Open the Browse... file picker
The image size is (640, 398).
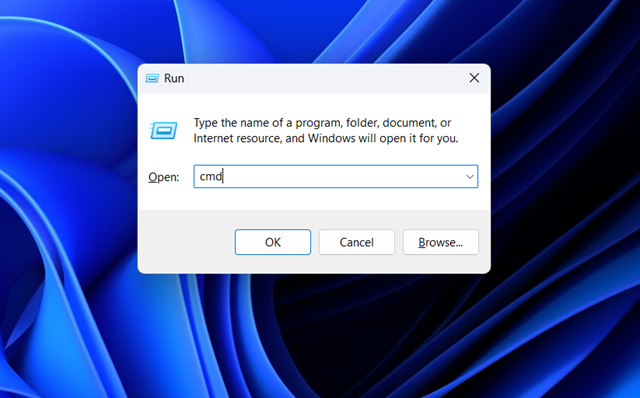[x=440, y=242]
